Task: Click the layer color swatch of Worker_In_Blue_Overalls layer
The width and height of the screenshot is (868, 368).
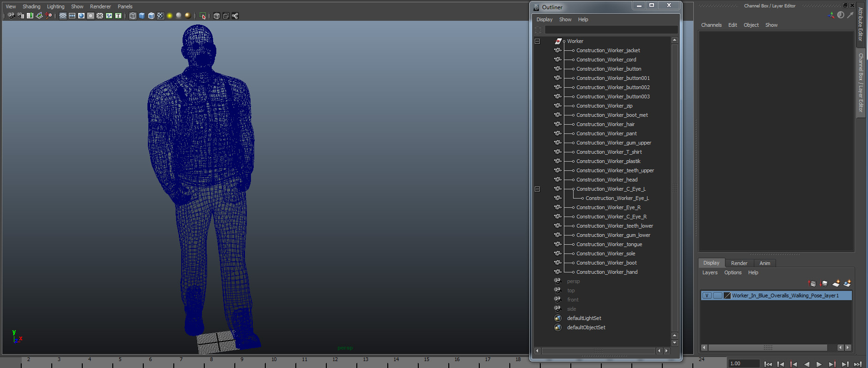Action: (727, 296)
